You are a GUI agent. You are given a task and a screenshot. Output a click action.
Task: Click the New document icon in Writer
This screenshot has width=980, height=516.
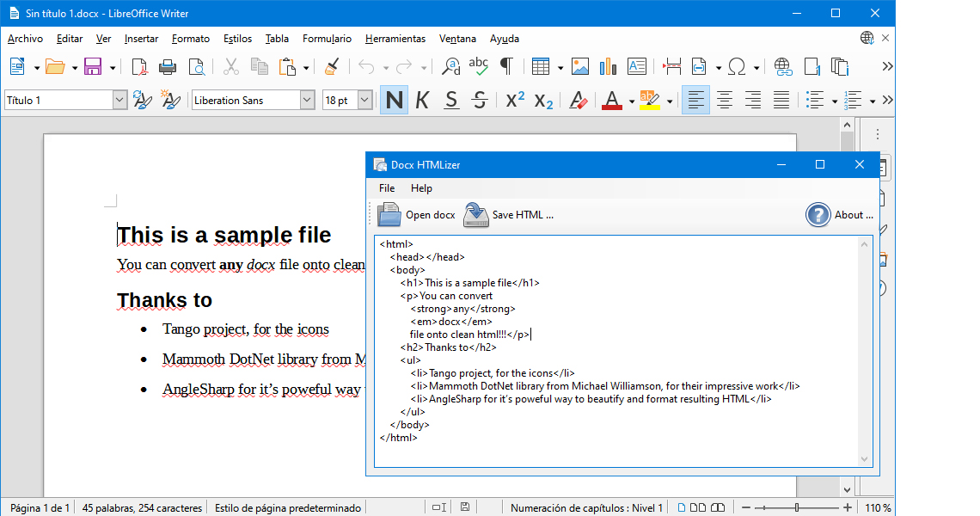17,66
